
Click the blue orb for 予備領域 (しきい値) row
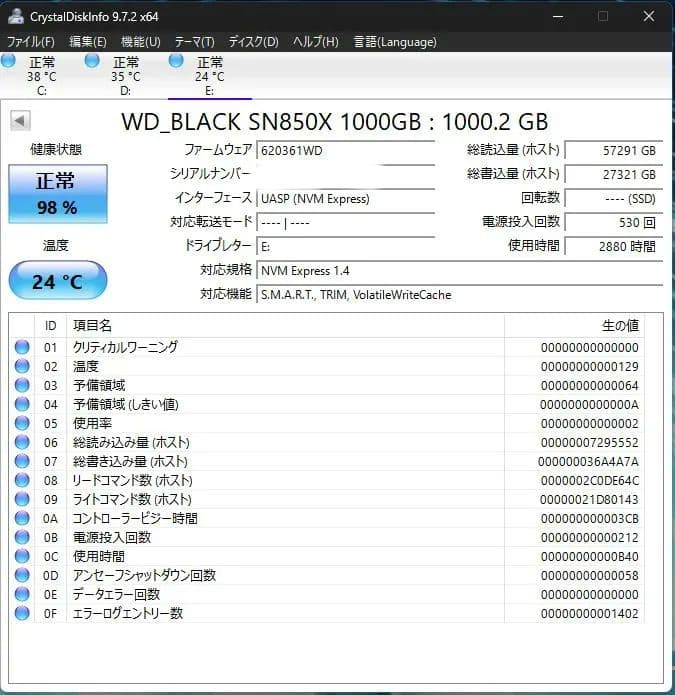[x=22, y=404]
